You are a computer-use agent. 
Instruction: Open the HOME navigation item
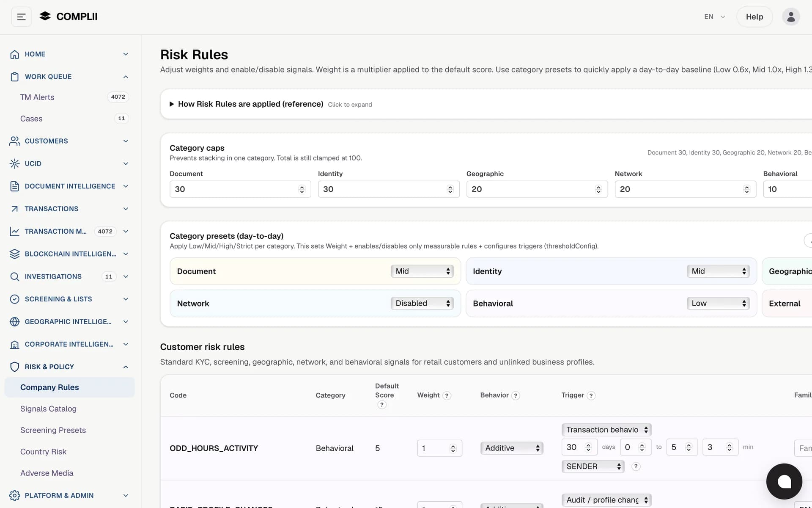70,54
